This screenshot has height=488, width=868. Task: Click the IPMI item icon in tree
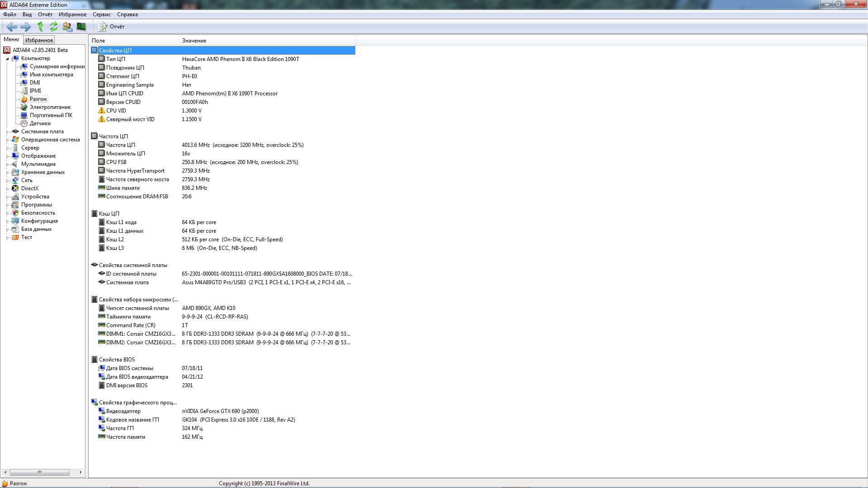24,91
